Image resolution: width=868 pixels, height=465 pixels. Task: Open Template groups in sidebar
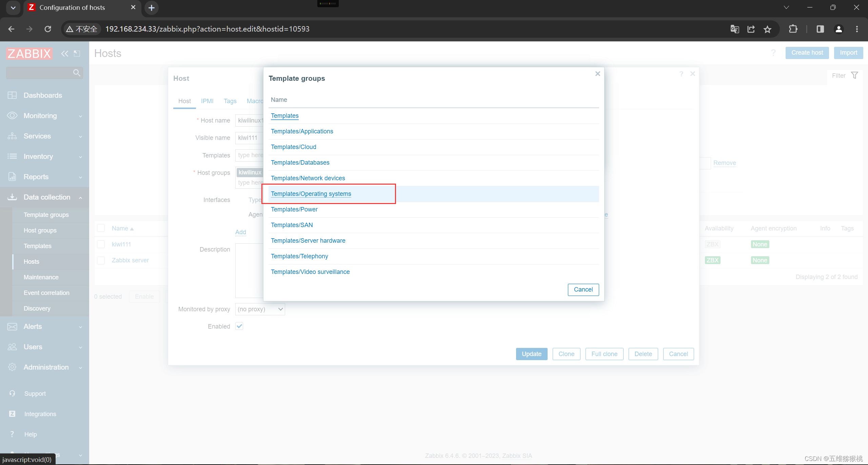click(x=46, y=215)
